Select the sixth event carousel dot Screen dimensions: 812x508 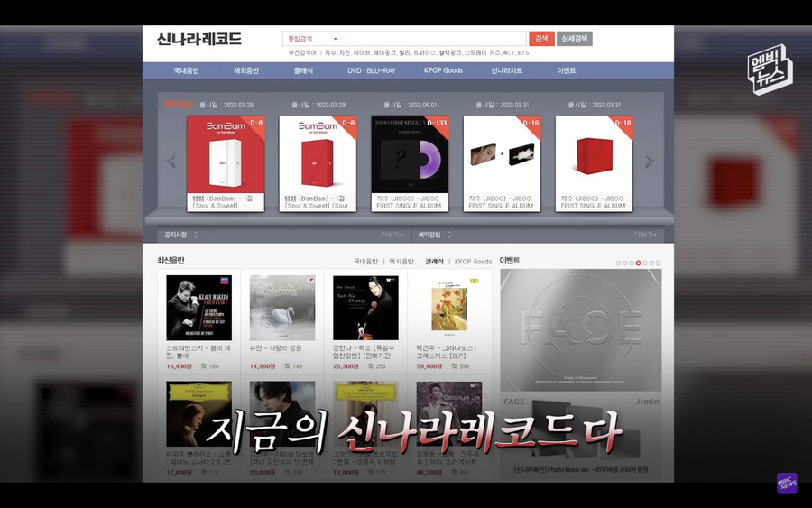pos(652,263)
